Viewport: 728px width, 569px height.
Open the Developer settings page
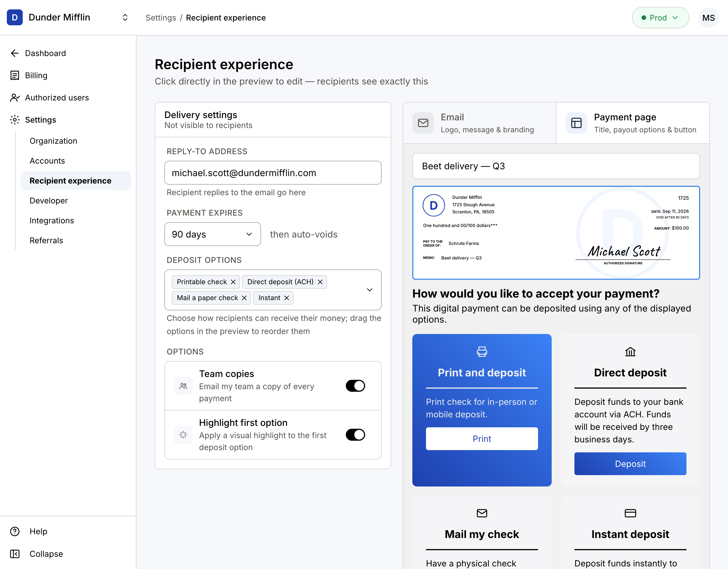click(49, 201)
